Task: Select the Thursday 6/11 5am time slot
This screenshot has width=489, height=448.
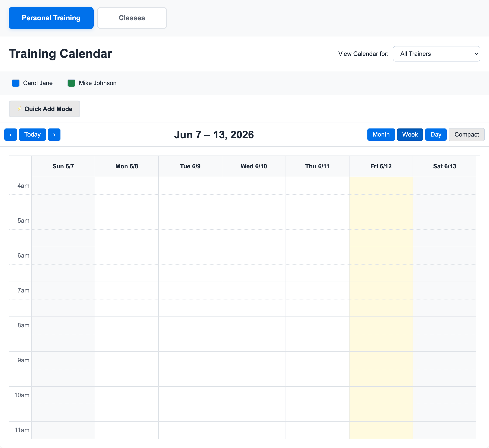Action: click(317, 221)
